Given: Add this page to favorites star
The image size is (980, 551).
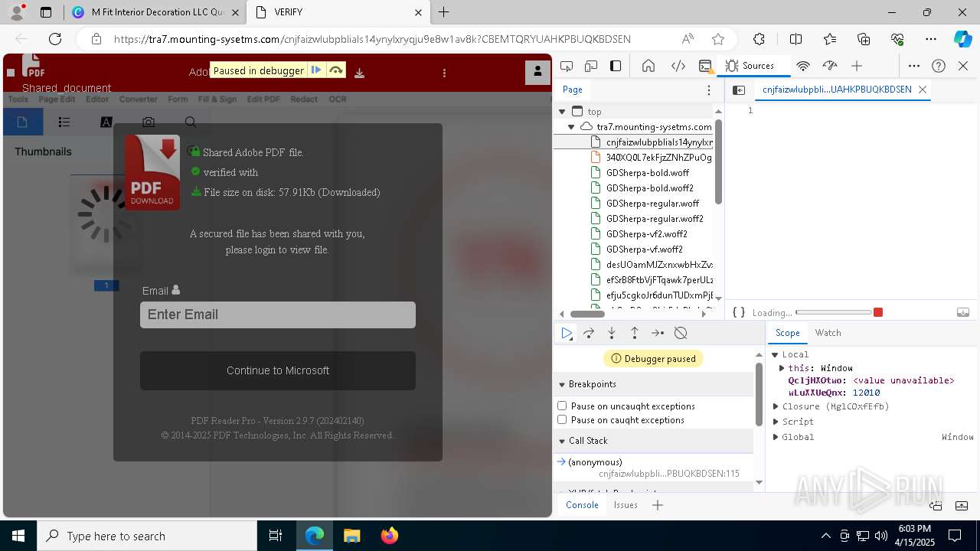Looking at the screenshot, I should coord(717,39).
